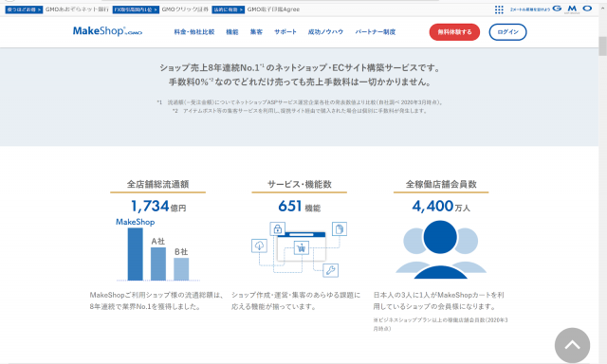Click the back-to-top arrow circle button

coord(572,345)
